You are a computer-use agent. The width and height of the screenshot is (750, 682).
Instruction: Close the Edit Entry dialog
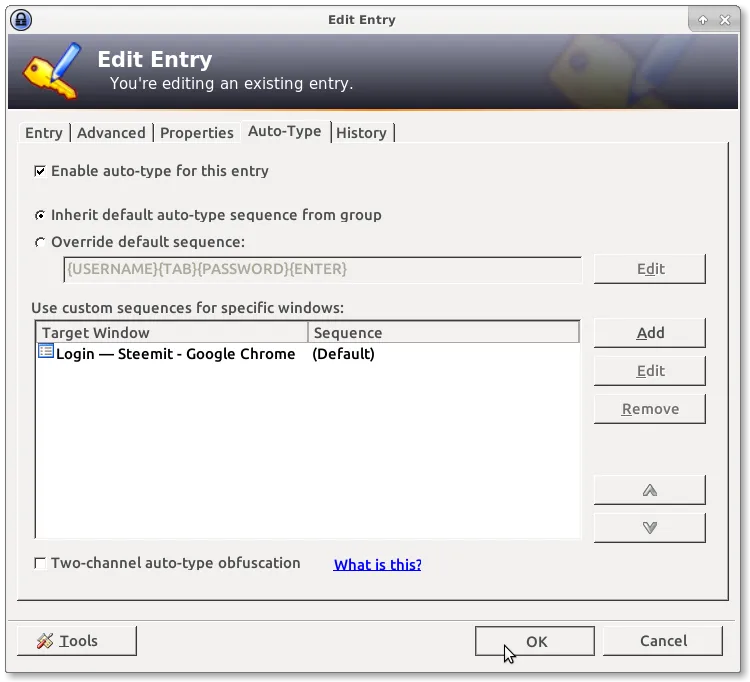pyautogui.click(x=725, y=20)
